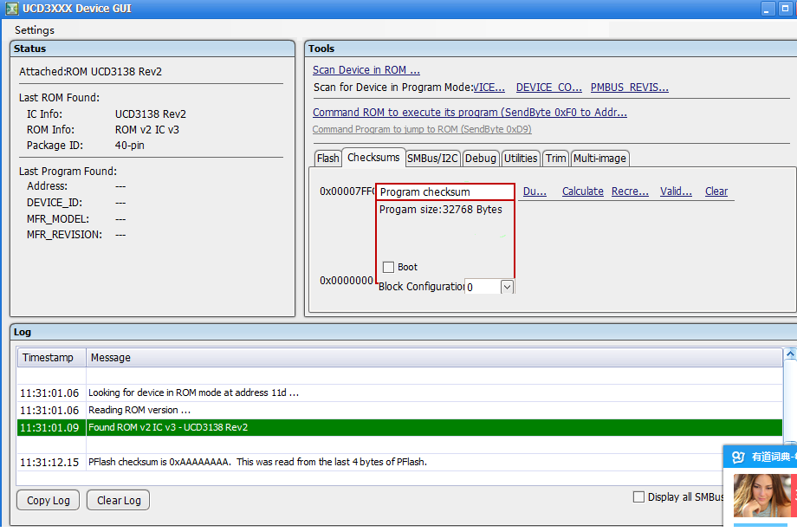Open the SMBus/I2C tab
This screenshot has width=797, height=532.
click(x=432, y=159)
